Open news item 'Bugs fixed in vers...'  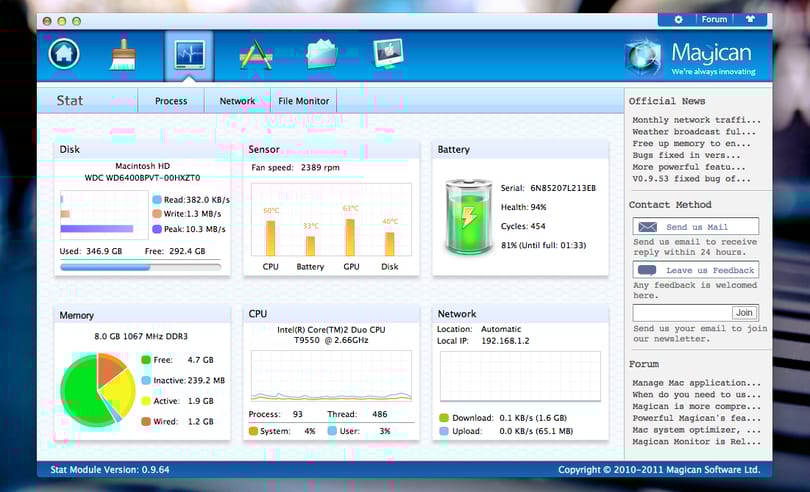[x=686, y=155]
